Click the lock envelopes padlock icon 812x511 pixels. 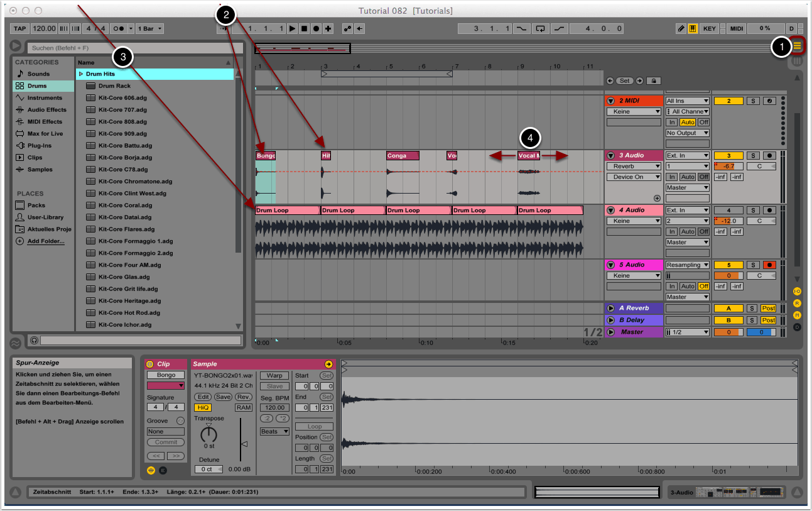pyautogui.click(x=654, y=81)
